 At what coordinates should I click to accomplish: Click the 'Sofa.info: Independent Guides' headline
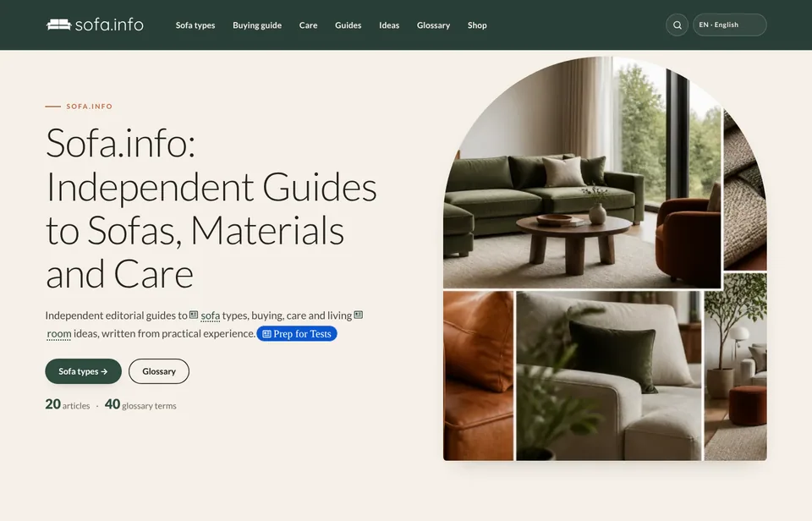pos(211,208)
